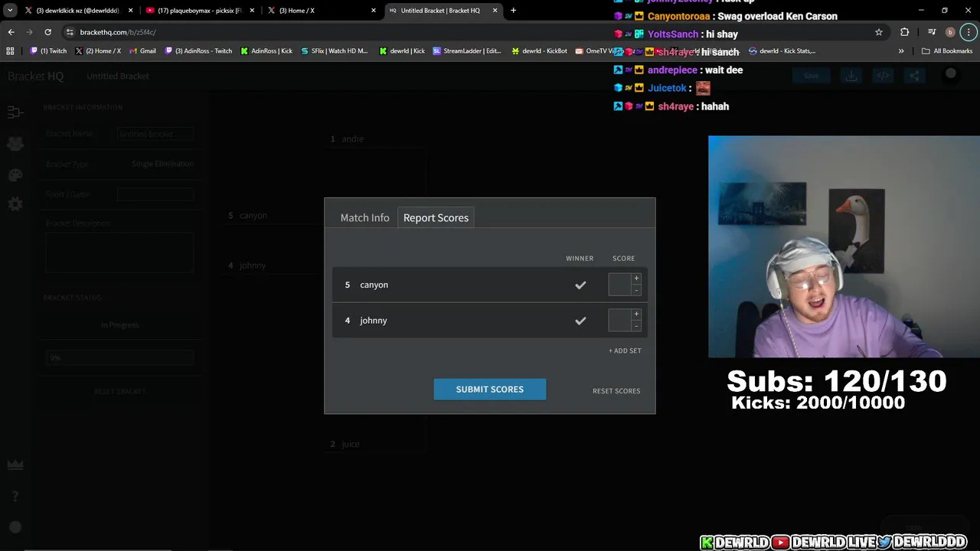Open the Gmail bookmark
This screenshot has width=980, height=551.
pyautogui.click(x=142, y=51)
